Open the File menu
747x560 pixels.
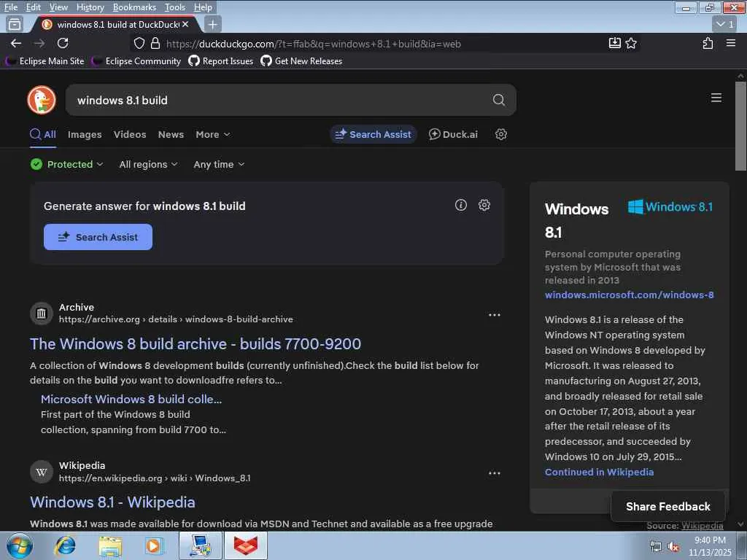coord(10,7)
